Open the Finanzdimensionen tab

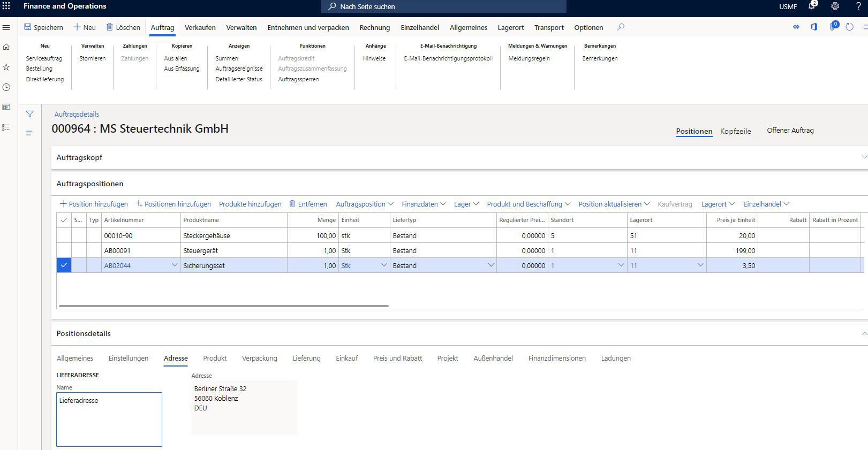557,358
